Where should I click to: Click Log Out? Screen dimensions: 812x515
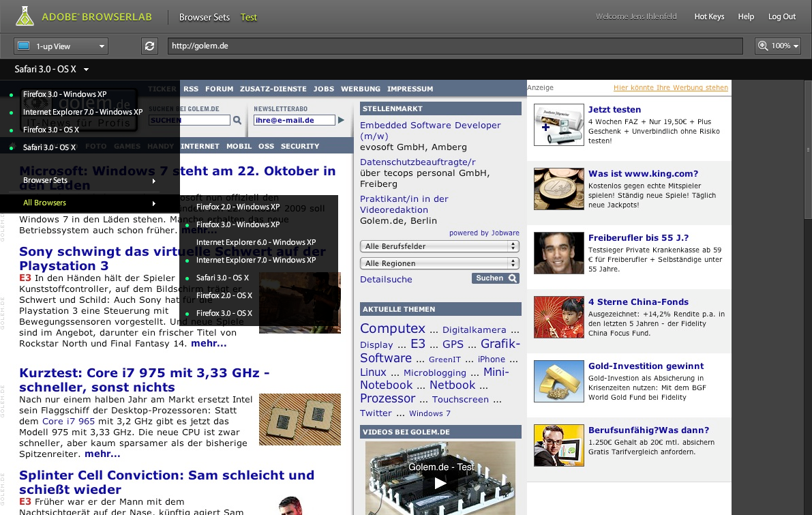(x=781, y=16)
